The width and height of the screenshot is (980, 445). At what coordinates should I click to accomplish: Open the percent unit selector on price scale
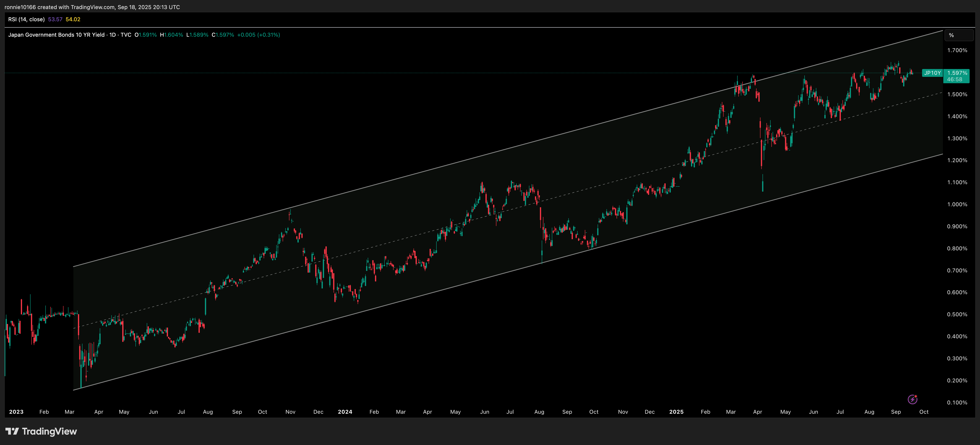tap(959, 35)
